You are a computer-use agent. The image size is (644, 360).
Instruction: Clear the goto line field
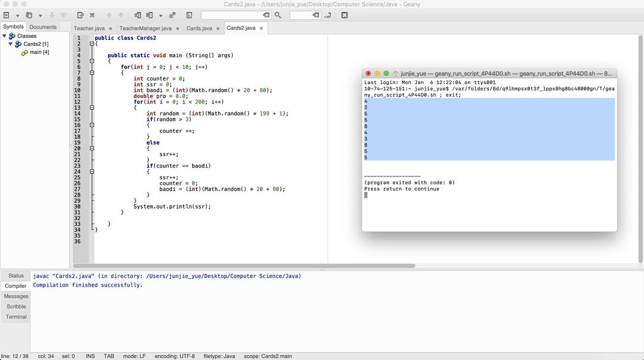[315, 15]
